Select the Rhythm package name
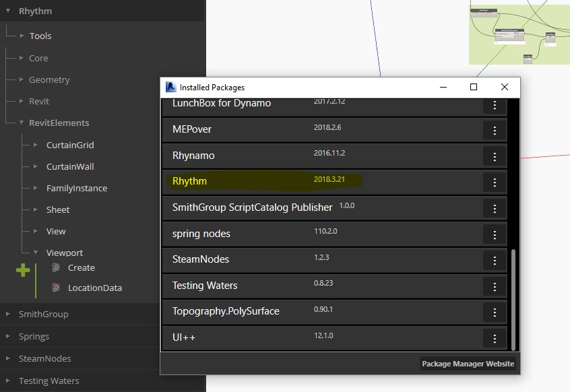Viewport: 570px width, 392px height. 189,181
